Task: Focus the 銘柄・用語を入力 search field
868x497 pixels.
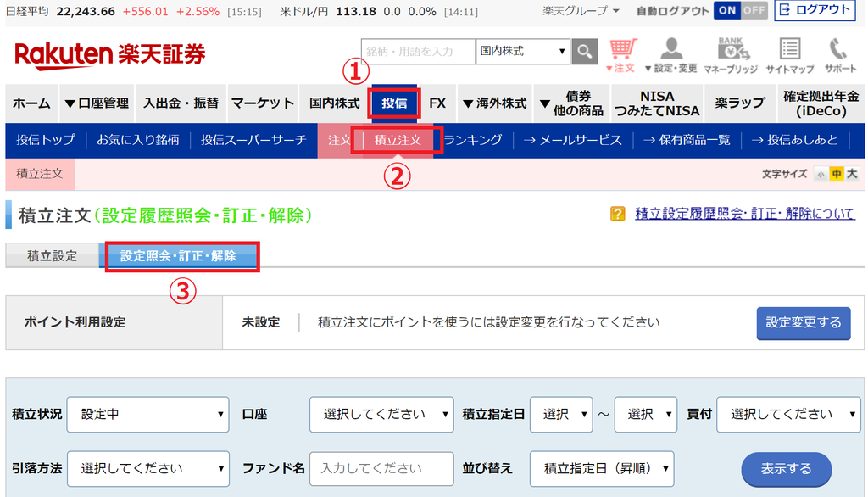Action: tap(418, 52)
